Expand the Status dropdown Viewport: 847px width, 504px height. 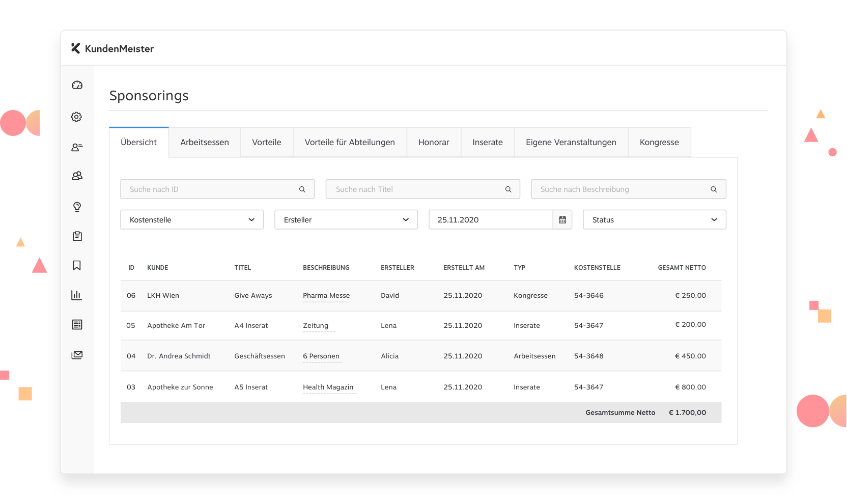click(655, 220)
